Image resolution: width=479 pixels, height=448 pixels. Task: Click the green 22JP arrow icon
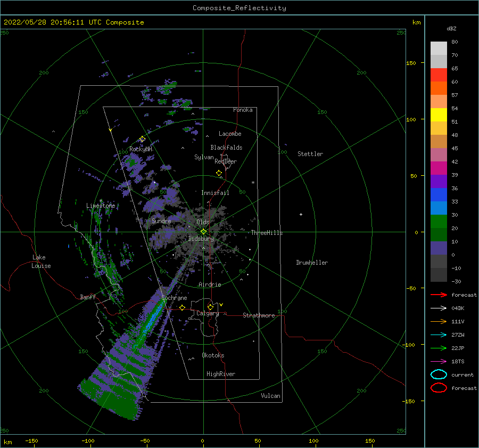point(439,348)
